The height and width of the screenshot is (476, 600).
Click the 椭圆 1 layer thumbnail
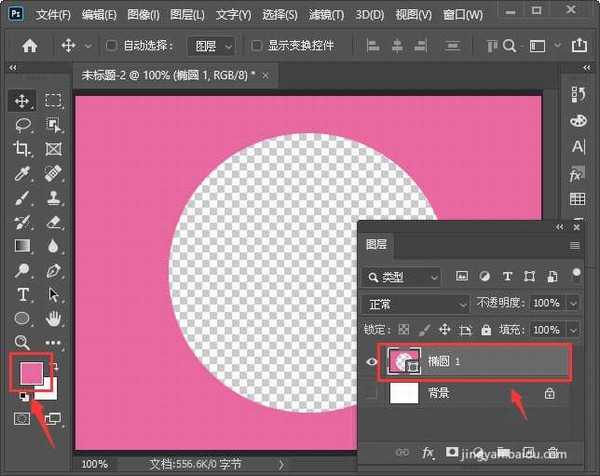coord(400,362)
